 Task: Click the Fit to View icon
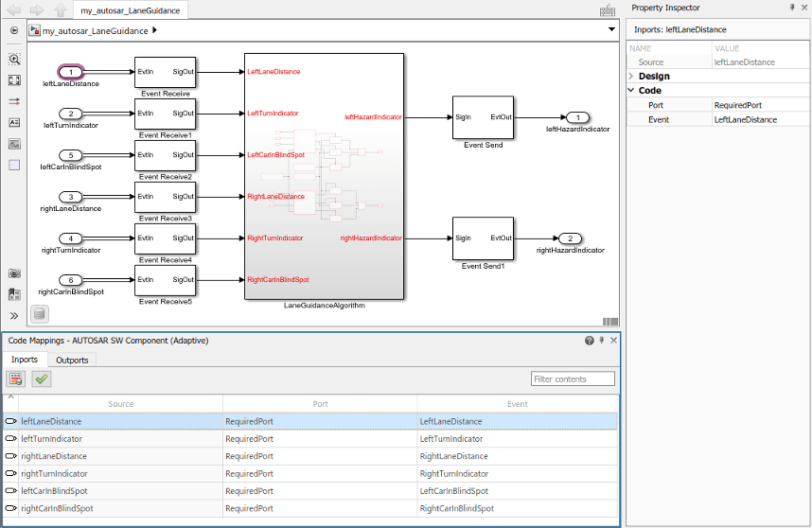point(14,80)
